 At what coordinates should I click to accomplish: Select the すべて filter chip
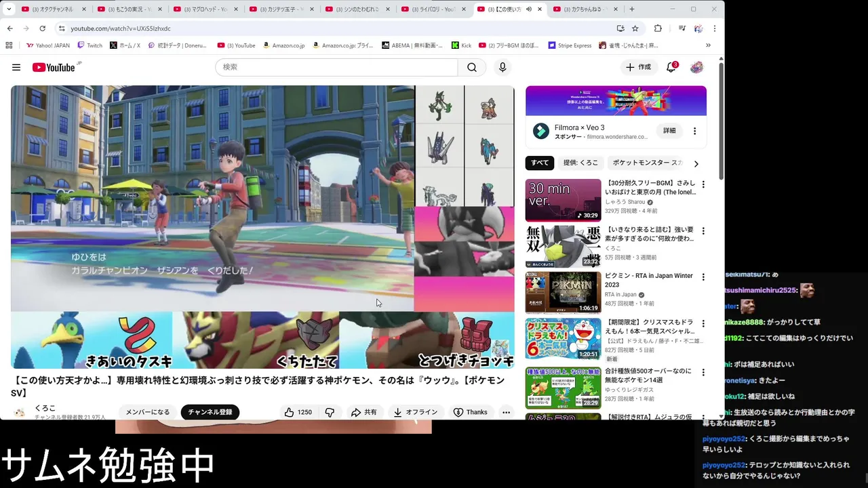[x=540, y=163]
